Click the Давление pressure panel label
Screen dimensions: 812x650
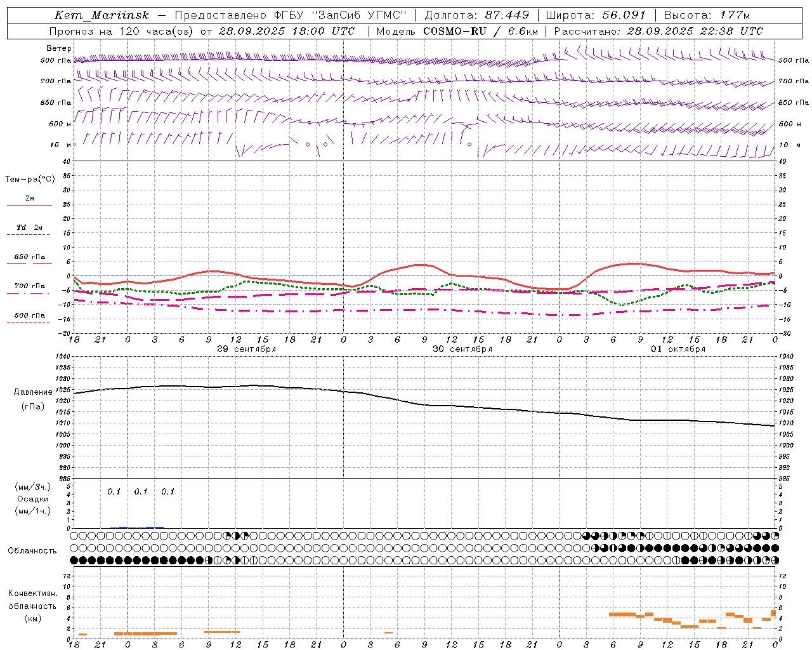coord(33,392)
